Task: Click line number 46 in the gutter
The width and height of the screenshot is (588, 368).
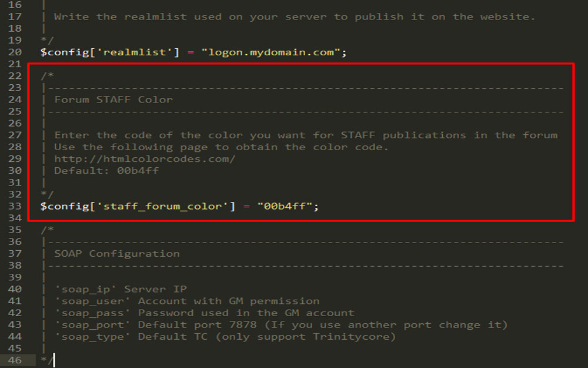Action: (15, 360)
